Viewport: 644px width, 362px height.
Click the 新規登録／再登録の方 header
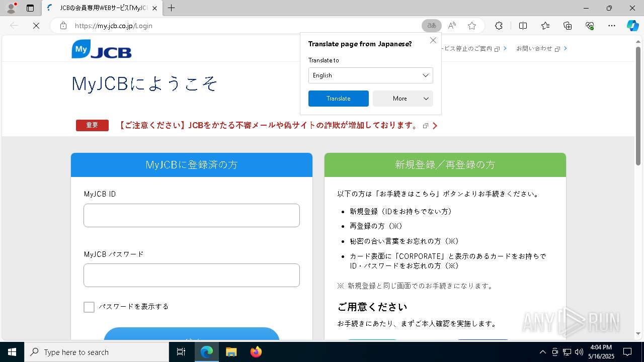[x=445, y=165]
